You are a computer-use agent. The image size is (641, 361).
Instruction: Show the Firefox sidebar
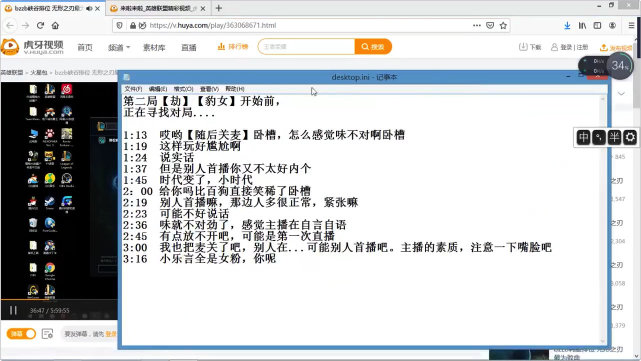[x=597, y=26]
